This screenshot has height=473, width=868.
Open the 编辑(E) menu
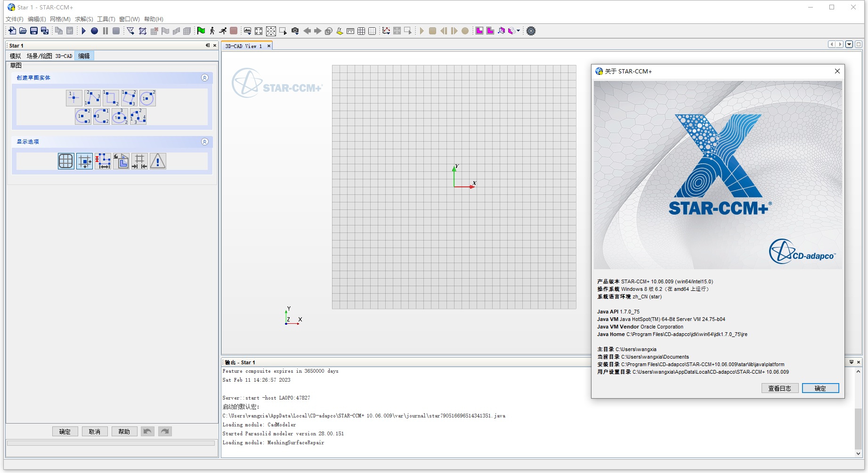click(37, 19)
